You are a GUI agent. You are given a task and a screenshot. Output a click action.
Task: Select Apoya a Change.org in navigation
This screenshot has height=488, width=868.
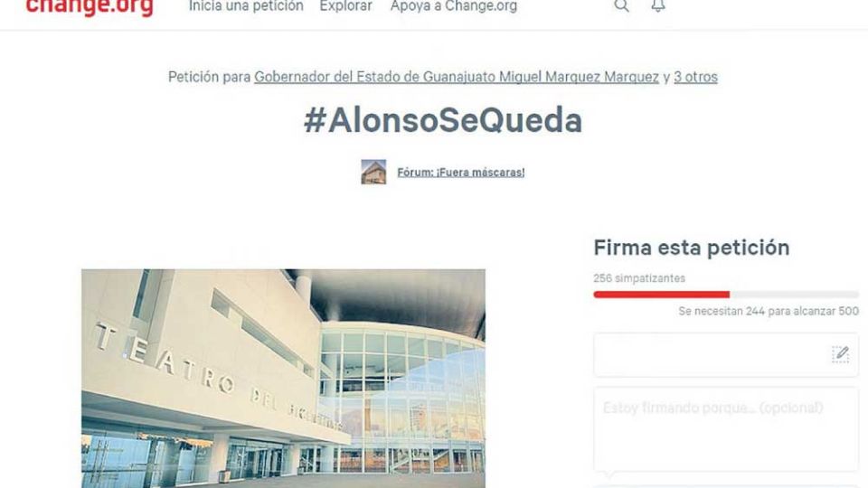tap(453, 6)
